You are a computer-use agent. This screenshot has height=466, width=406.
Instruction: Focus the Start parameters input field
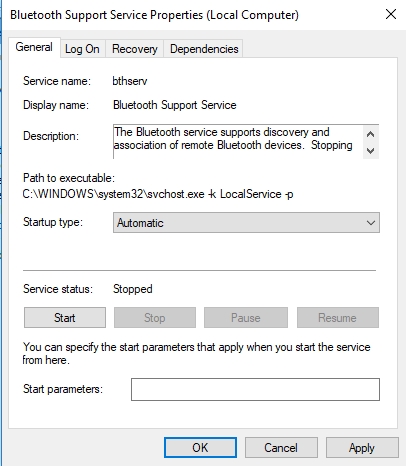tap(255, 389)
